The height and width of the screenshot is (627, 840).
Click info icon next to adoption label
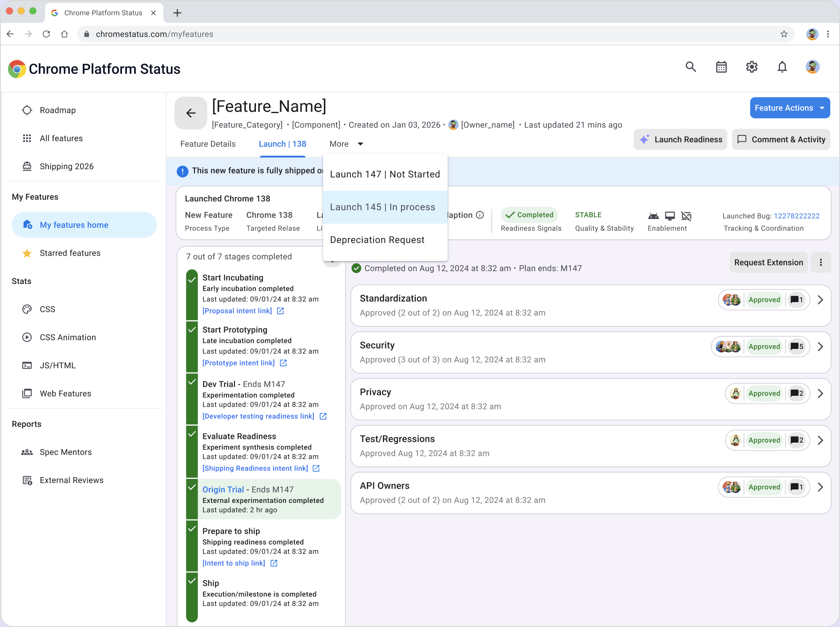[480, 215]
